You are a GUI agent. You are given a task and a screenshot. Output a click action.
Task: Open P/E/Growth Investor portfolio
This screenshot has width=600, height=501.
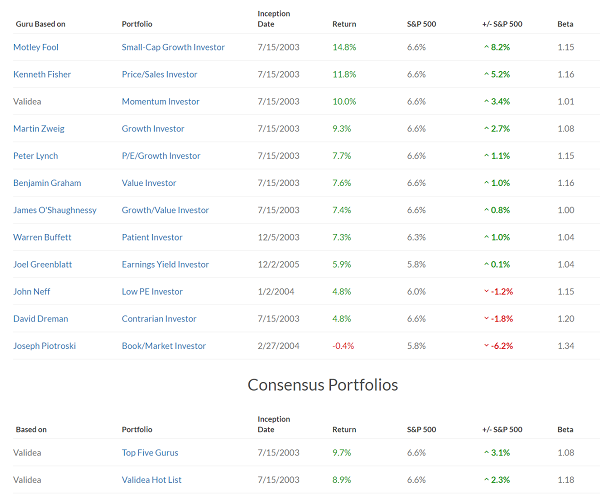tap(161, 156)
